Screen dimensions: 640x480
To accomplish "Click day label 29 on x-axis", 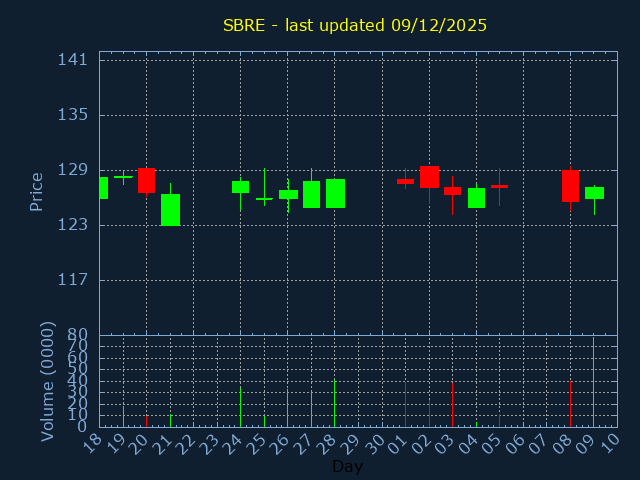I will (351, 443).
